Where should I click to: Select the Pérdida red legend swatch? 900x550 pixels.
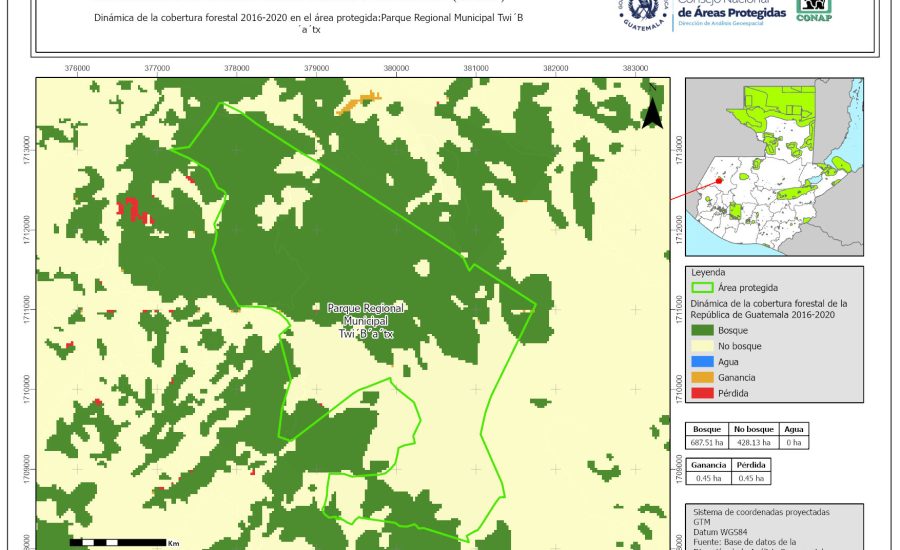click(703, 393)
